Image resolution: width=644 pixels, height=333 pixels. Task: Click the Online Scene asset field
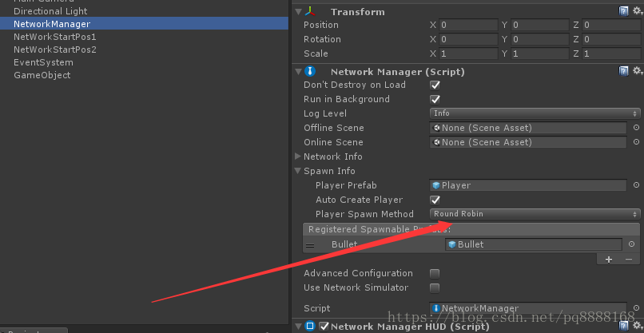click(528, 142)
